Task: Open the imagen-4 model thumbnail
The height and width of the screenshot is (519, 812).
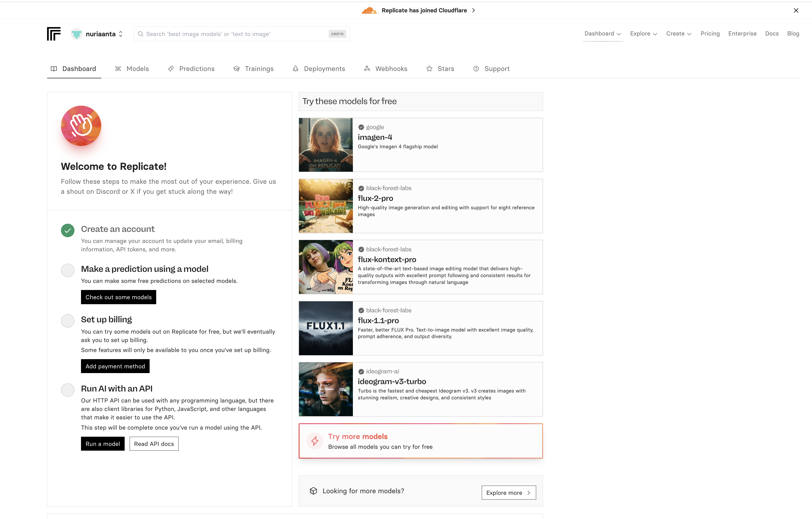Action: pyautogui.click(x=326, y=145)
